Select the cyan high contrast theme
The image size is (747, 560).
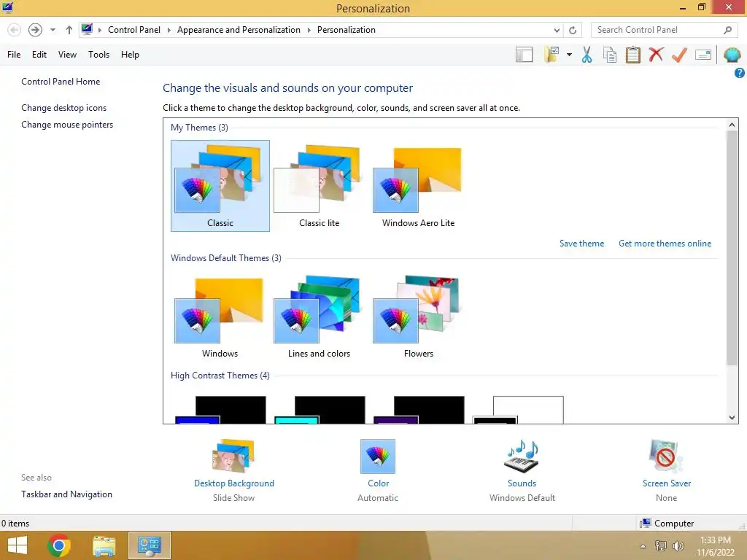point(320,410)
